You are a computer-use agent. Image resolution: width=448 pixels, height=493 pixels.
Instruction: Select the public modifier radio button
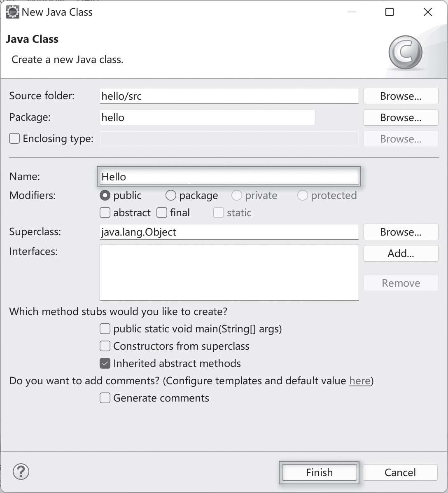(x=105, y=195)
